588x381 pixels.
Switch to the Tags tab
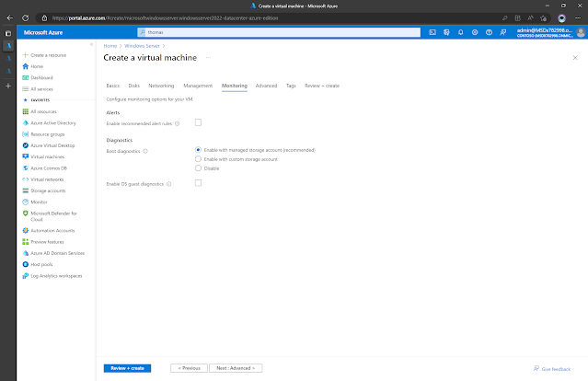point(291,86)
